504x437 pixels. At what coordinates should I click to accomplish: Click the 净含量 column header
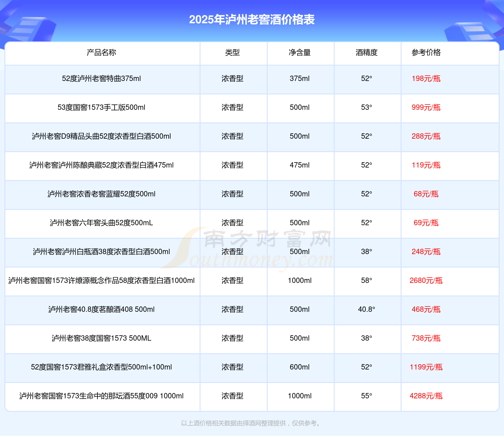click(300, 52)
